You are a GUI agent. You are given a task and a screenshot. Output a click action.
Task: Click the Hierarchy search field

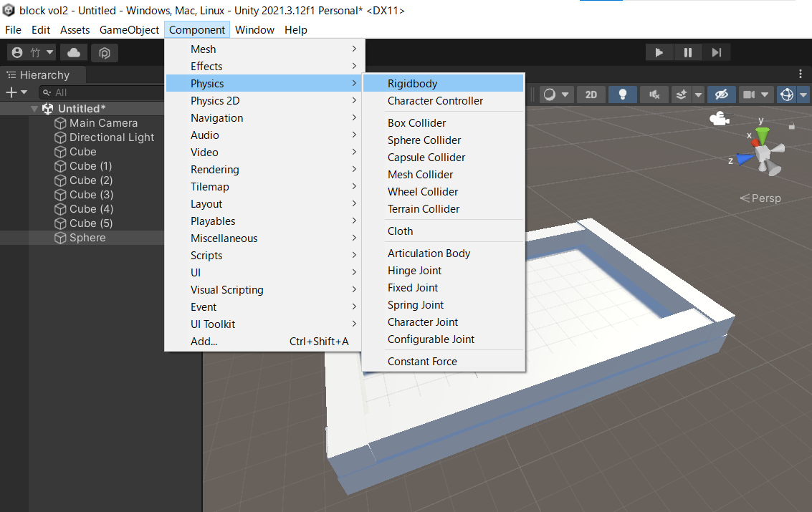coord(102,92)
